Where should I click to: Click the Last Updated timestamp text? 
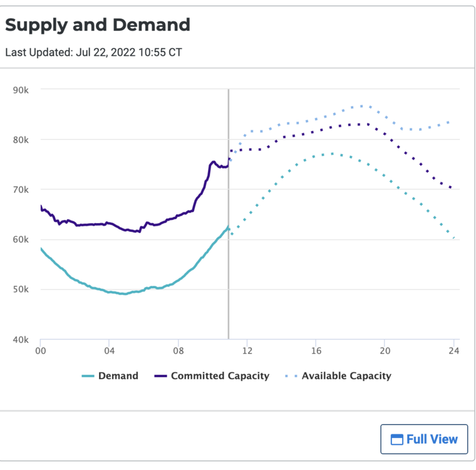[94, 52]
